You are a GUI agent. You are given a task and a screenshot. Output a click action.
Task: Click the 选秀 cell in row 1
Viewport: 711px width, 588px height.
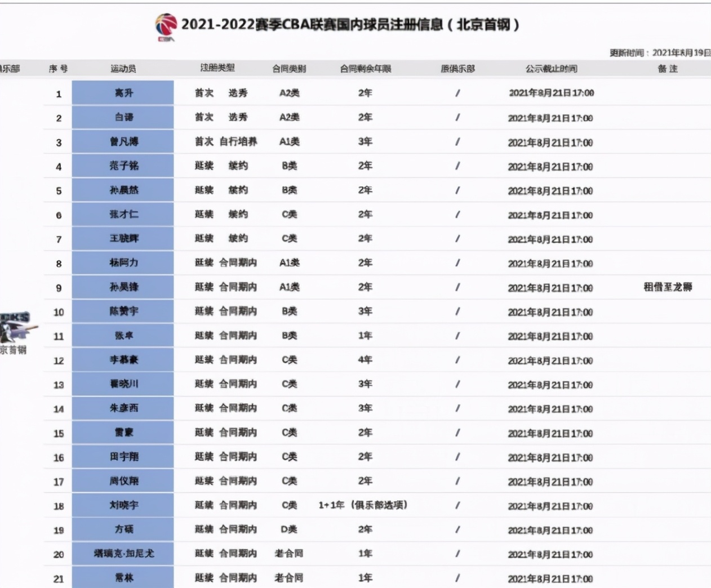tap(238, 93)
